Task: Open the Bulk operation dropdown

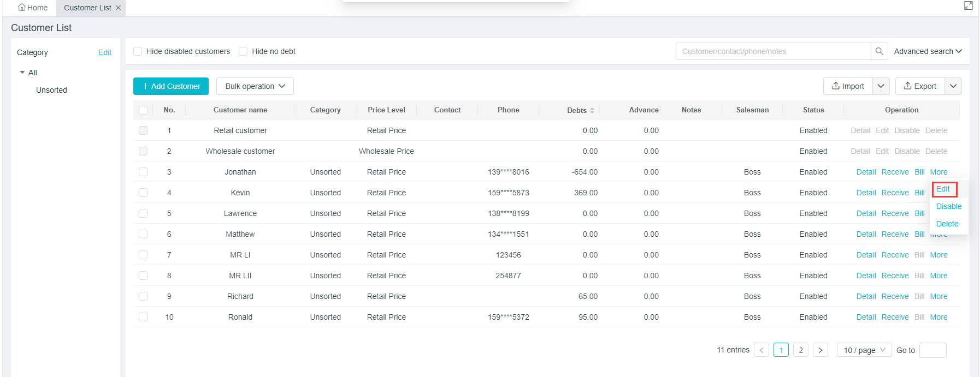Action: click(x=255, y=86)
